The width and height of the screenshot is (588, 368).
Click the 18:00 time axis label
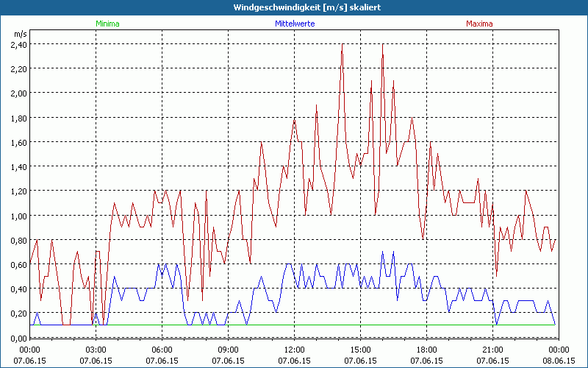pos(427,350)
